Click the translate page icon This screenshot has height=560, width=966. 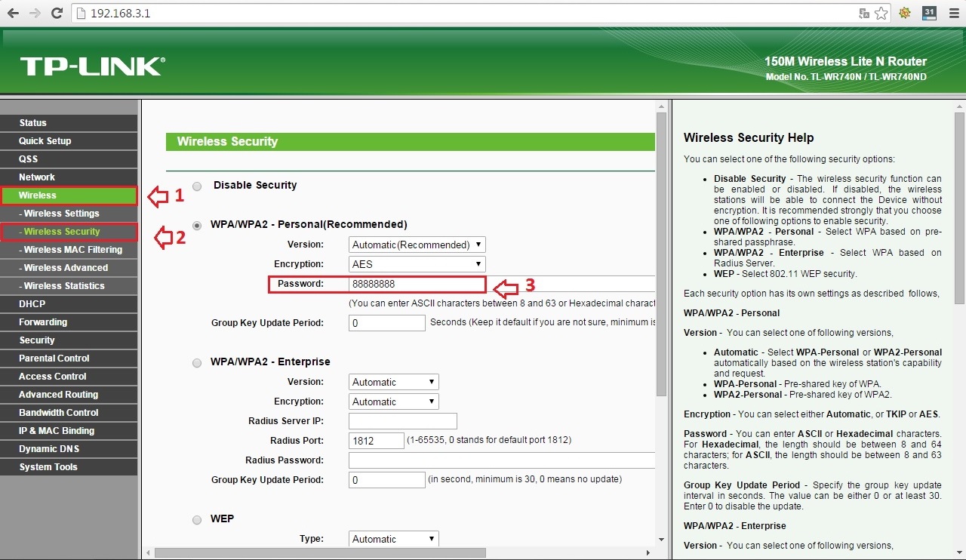[x=864, y=14]
